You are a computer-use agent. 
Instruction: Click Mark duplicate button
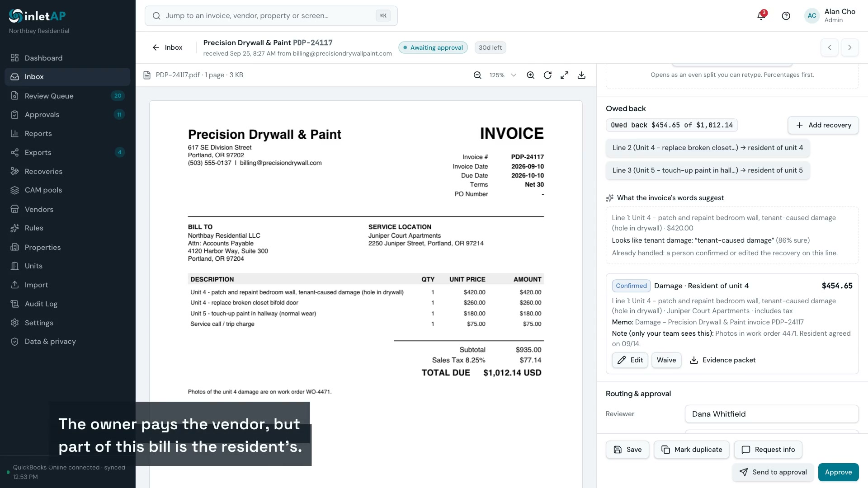pos(692,450)
